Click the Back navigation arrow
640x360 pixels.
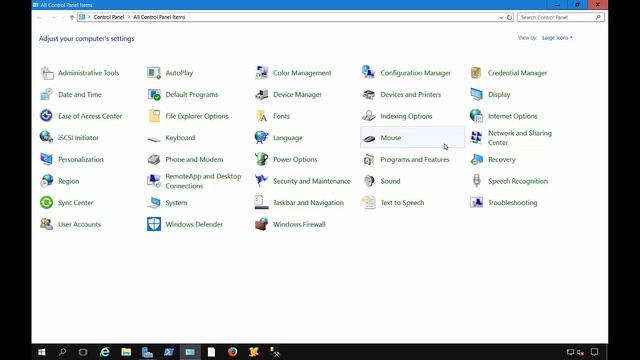(40, 17)
